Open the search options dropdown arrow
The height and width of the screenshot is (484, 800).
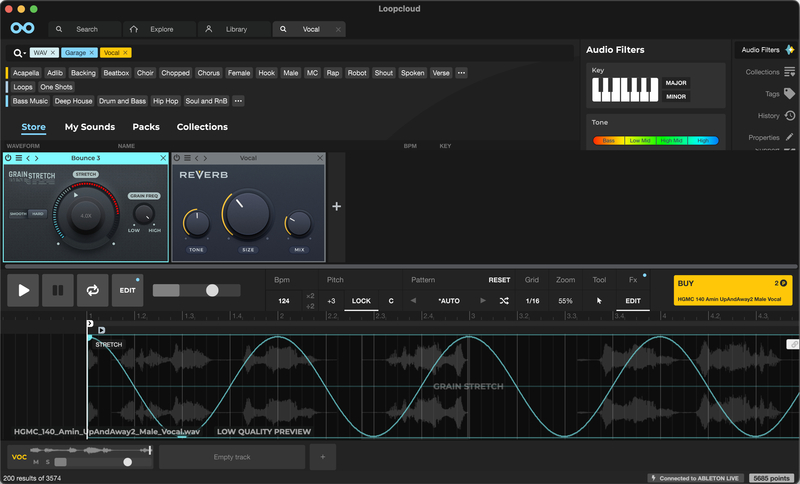[x=24, y=53]
